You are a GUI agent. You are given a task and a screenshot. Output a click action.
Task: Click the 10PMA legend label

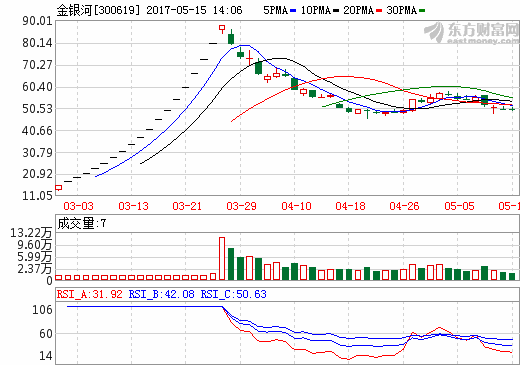(x=316, y=10)
